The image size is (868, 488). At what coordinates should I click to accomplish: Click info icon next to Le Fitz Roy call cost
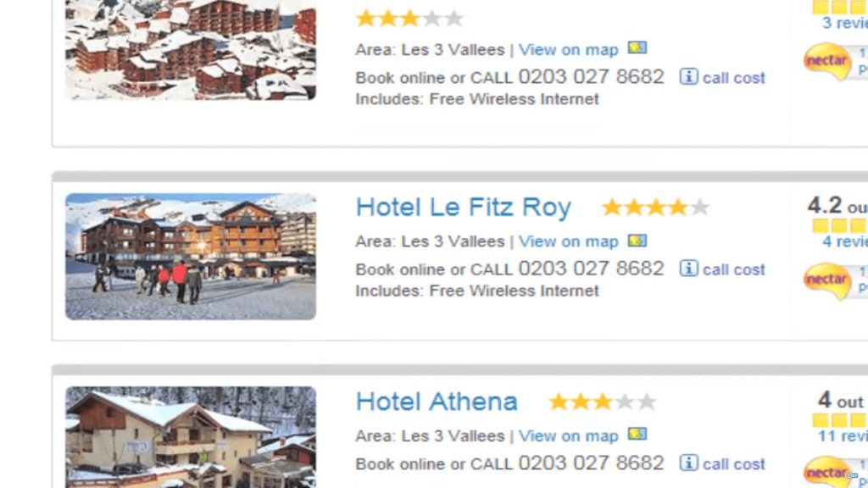[x=689, y=269]
